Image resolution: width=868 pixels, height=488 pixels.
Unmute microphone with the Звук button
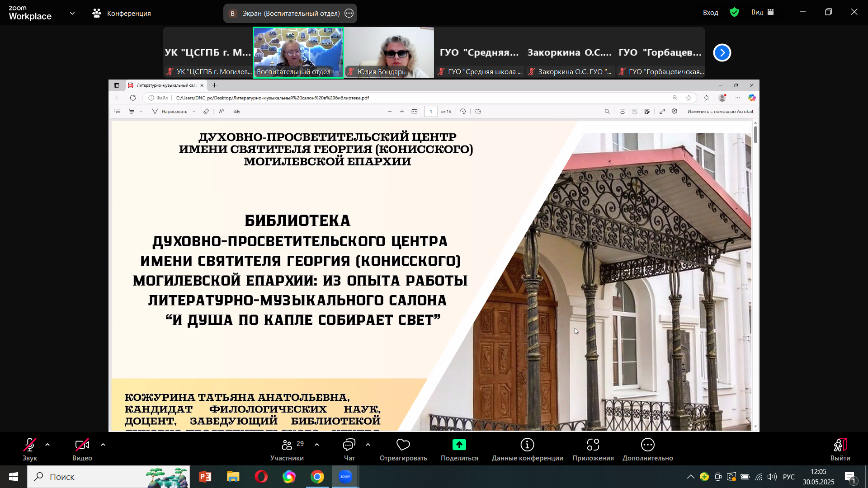tap(30, 449)
